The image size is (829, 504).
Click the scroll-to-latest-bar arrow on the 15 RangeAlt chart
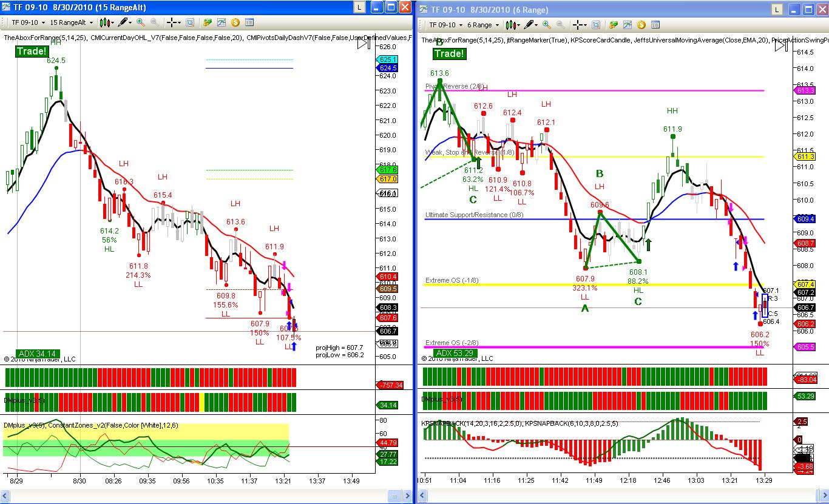click(364, 43)
